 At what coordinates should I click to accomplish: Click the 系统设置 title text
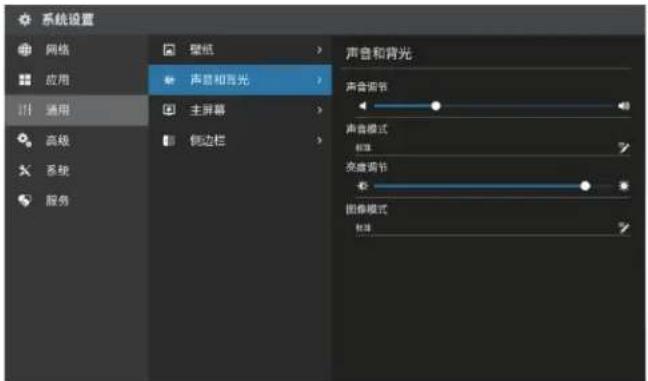click(68, 19)
